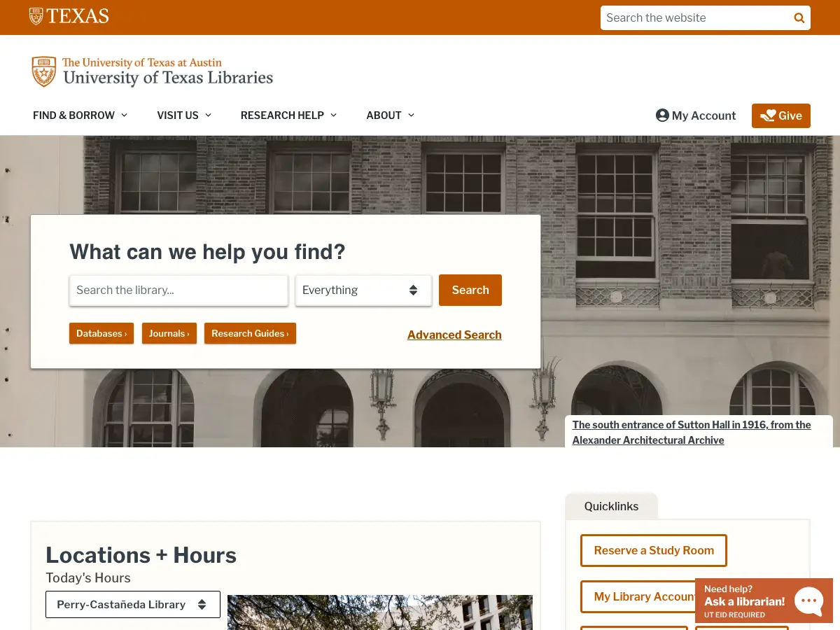This screenshot has height=630, width=840.
Task: Click Reserve a Study Room quicklink
Action: pos(654,551)
